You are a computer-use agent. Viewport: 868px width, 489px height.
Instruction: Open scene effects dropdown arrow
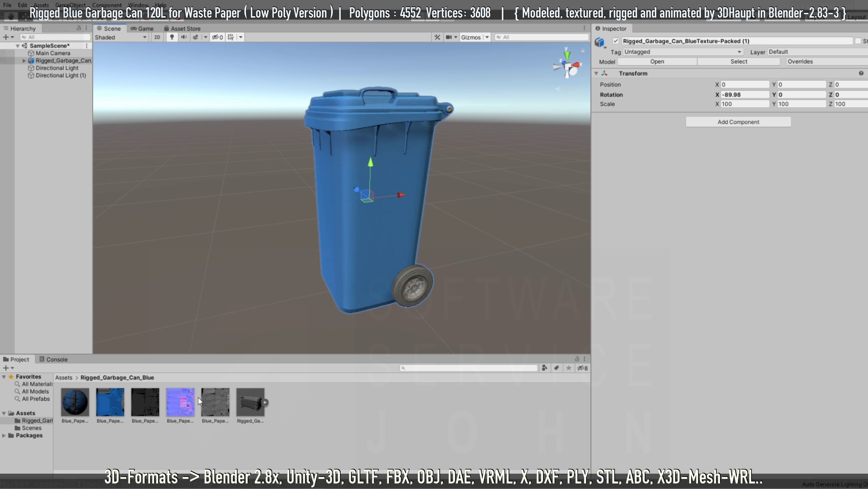click(206, 37)
